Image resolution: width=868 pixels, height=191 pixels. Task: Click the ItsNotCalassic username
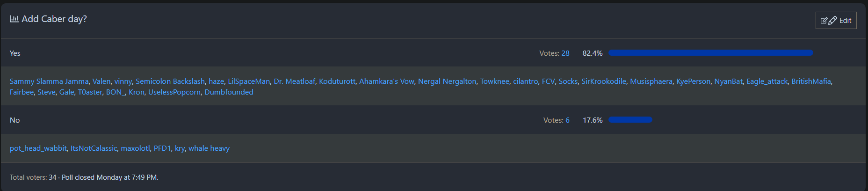pyautogui.click(x=94, y=148)
